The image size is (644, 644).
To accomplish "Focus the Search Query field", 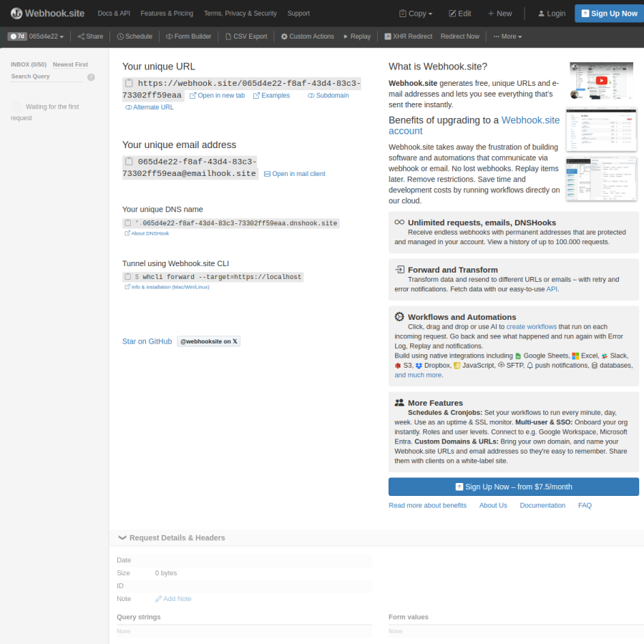I will coord(47,77).
